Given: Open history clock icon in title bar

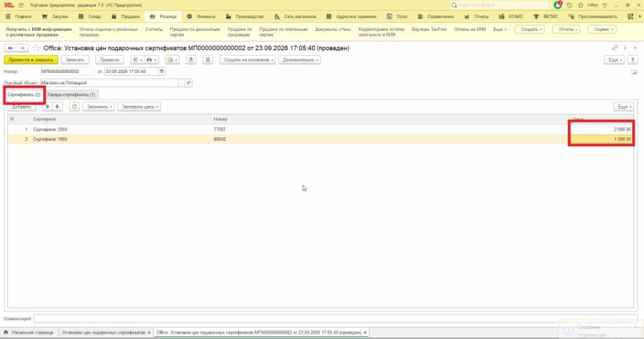Looking at the screenshot, I should coord(570,5).
